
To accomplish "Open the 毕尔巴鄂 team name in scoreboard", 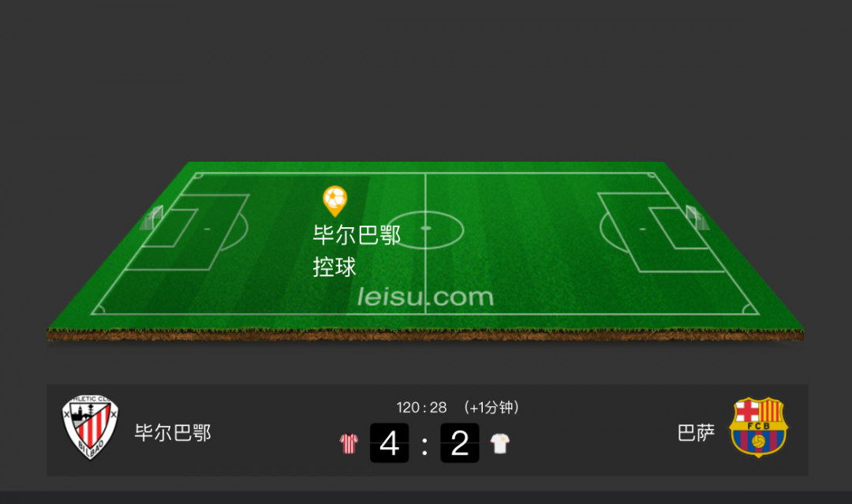I will click(x=173, y=433).
